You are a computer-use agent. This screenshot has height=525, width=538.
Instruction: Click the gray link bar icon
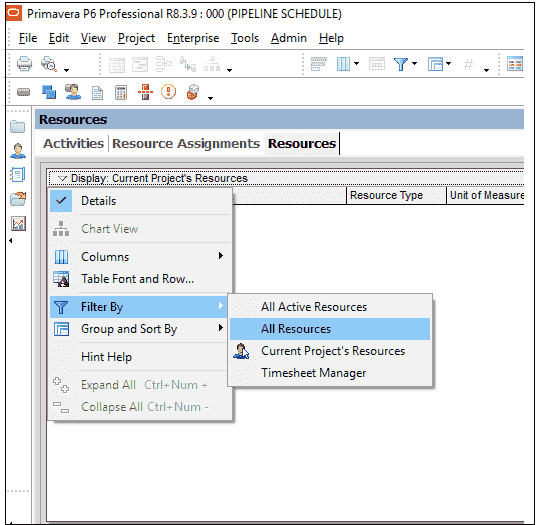(23, 92)
